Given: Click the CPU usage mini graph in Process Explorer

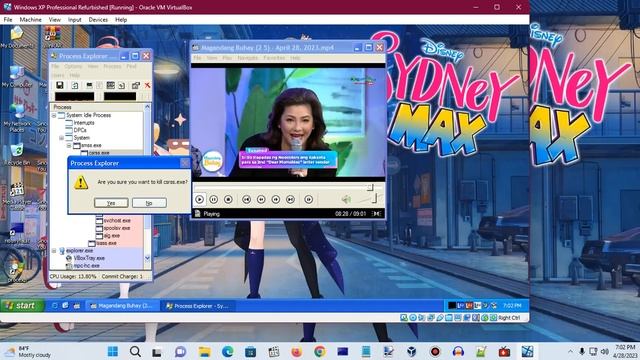Looking at the screenshot, I should [75, 96].
